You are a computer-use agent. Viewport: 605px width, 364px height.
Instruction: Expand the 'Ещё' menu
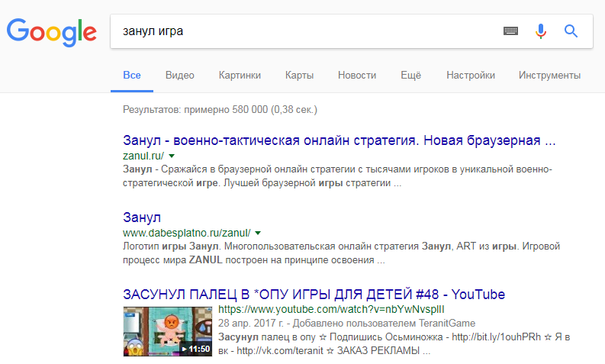click(x=410, y=76)
